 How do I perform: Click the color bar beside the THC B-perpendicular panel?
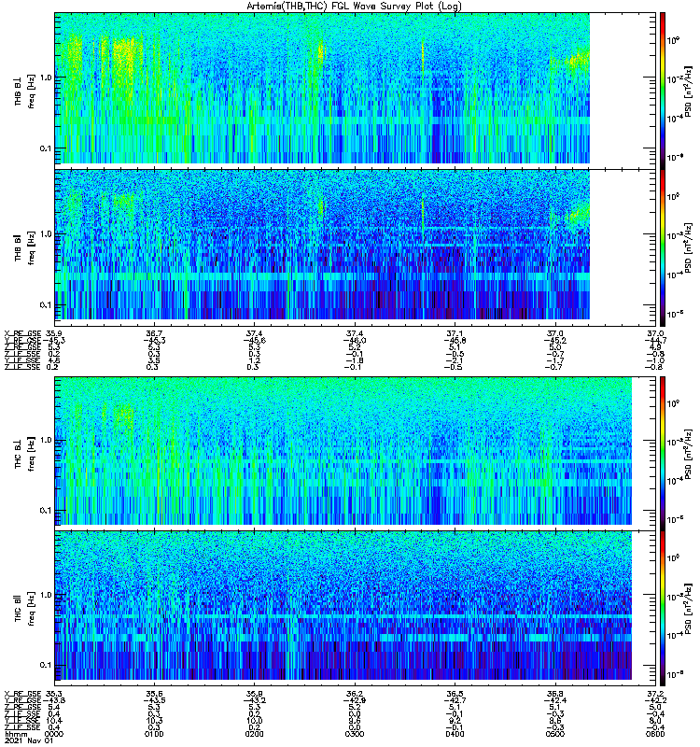663,453
